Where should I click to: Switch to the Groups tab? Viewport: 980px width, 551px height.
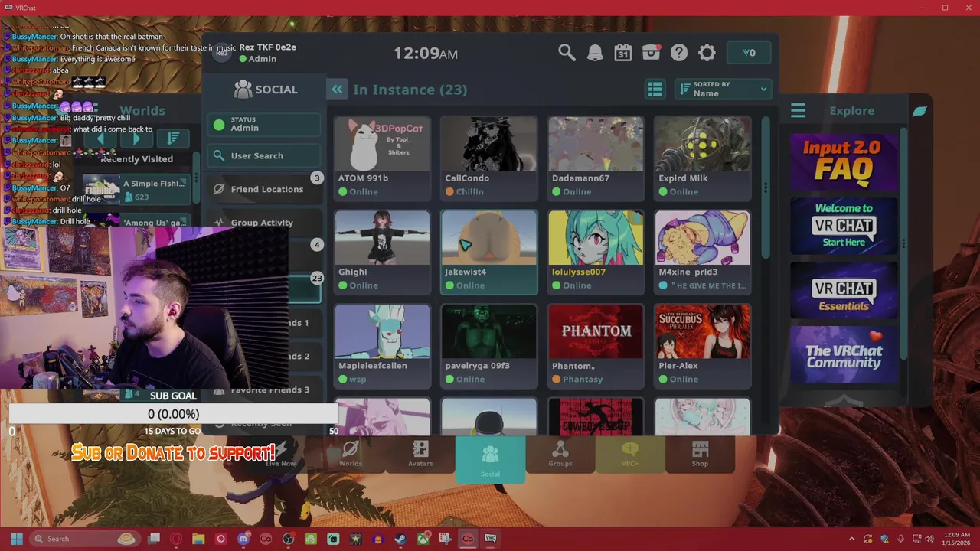tap(560, 454)
